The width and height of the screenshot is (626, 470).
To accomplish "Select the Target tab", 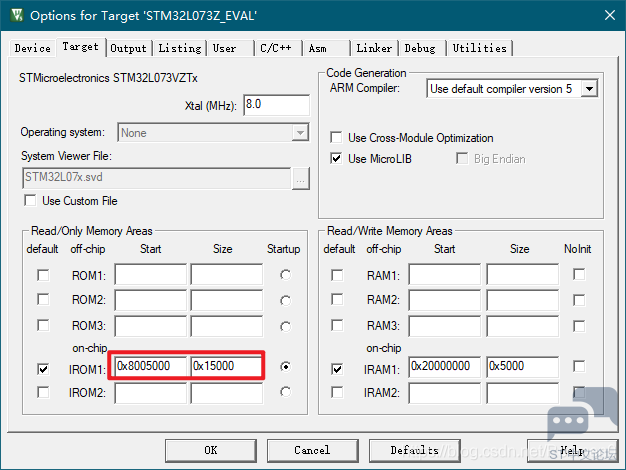I will (81, 47).
